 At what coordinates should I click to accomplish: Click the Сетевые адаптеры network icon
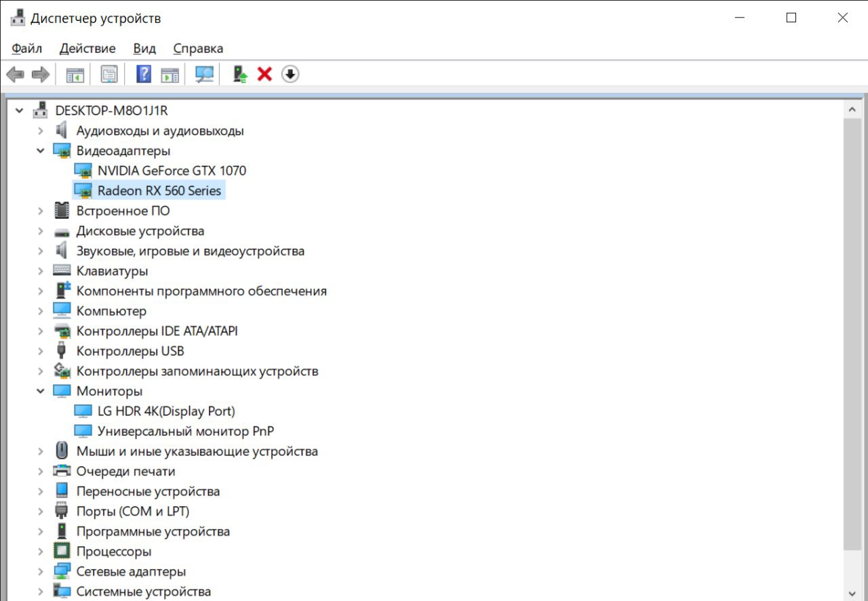pyautogui.click(x=62, y=571)
